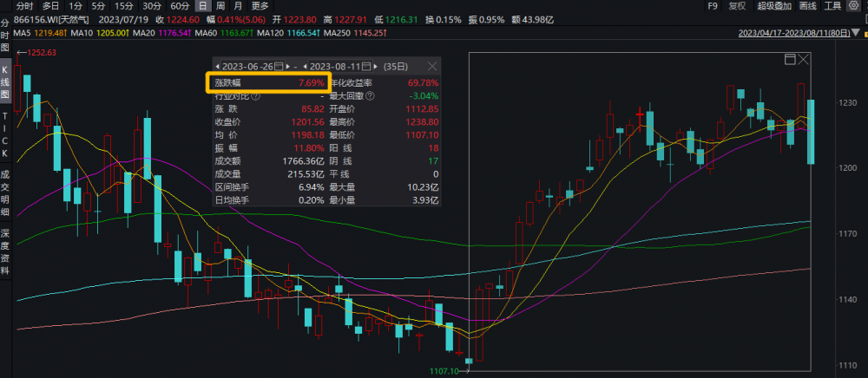Open the 复权 adjustment dropdown

coord(737,6)
